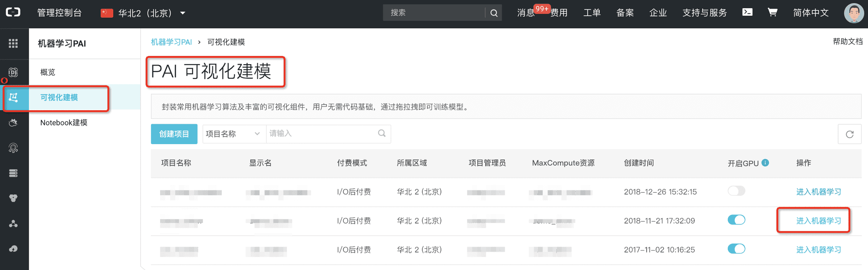Screen dimensions: 868x270
Task: Click the refresh project list icon
Action: 850,134
